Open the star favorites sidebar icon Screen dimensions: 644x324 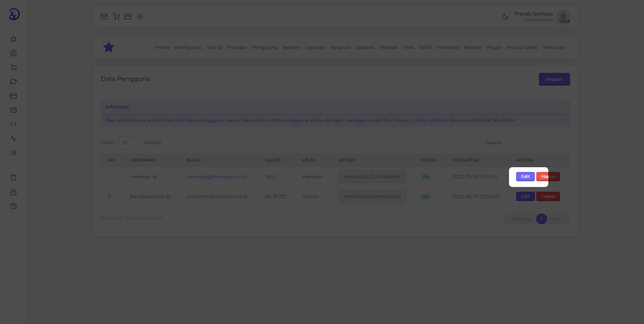click(13, 39)
